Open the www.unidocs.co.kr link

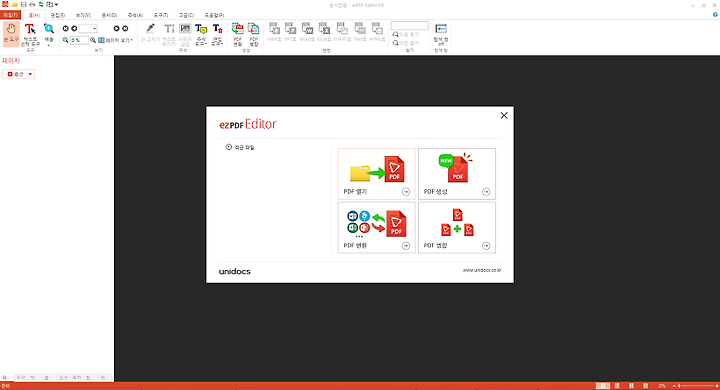pos(482,270)
